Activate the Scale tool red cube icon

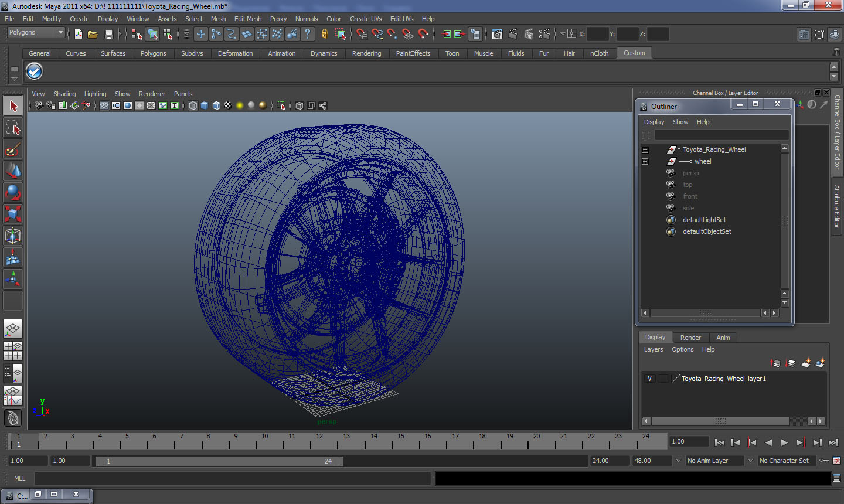(13, 214)
